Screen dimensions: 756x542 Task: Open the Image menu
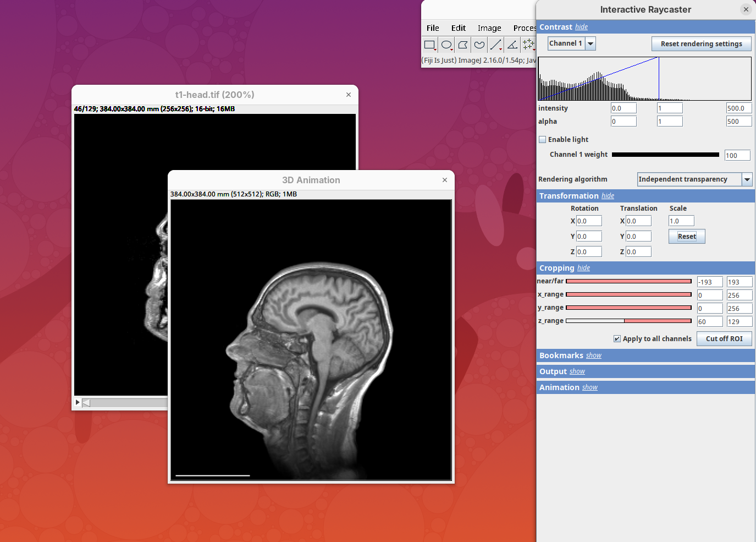[x=489, y=28]
